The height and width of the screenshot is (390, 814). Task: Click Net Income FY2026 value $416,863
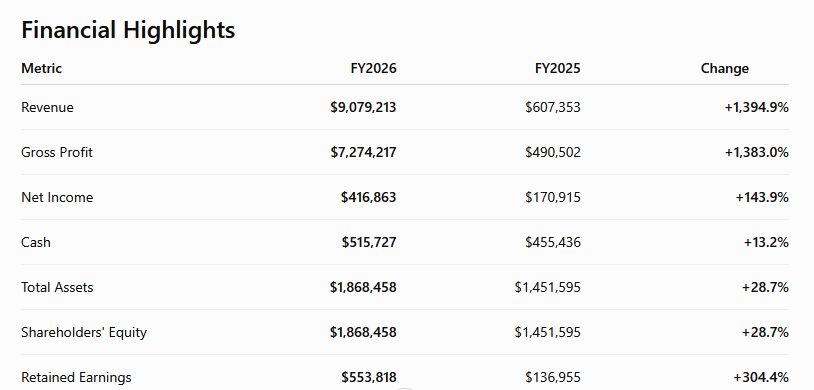[x=369, y=197]
